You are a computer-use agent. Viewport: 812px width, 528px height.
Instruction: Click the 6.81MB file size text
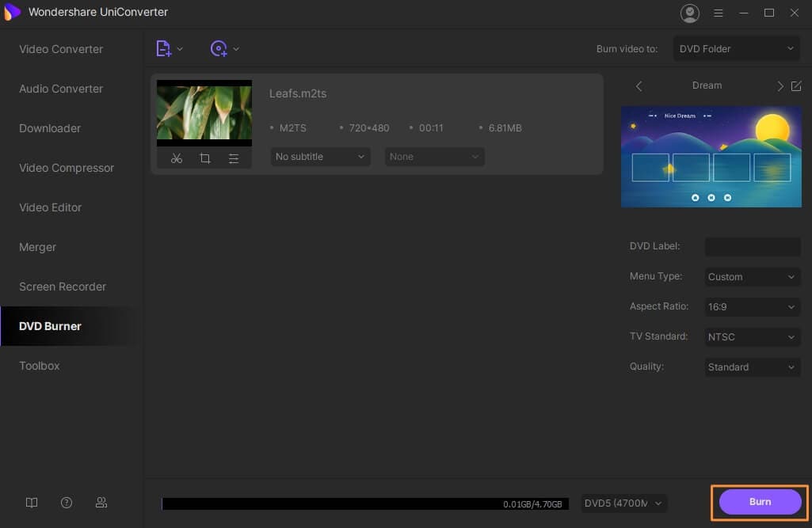pyautogui.click(x=505, y=128)
